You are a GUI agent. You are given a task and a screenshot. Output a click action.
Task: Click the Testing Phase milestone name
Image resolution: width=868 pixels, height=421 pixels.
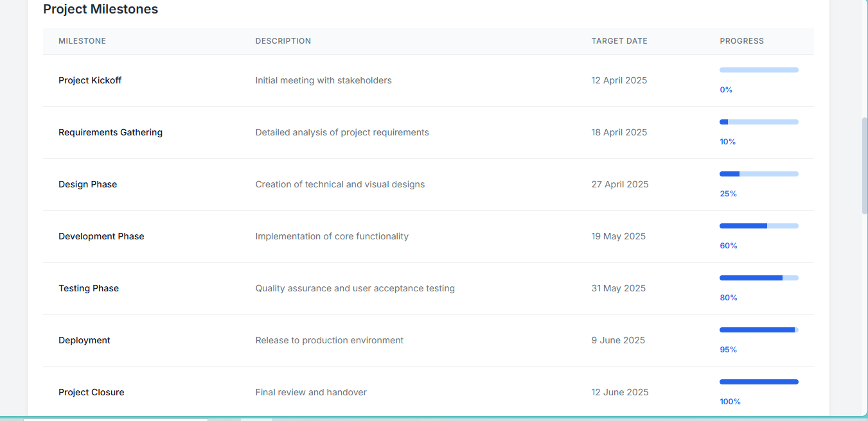89,288
